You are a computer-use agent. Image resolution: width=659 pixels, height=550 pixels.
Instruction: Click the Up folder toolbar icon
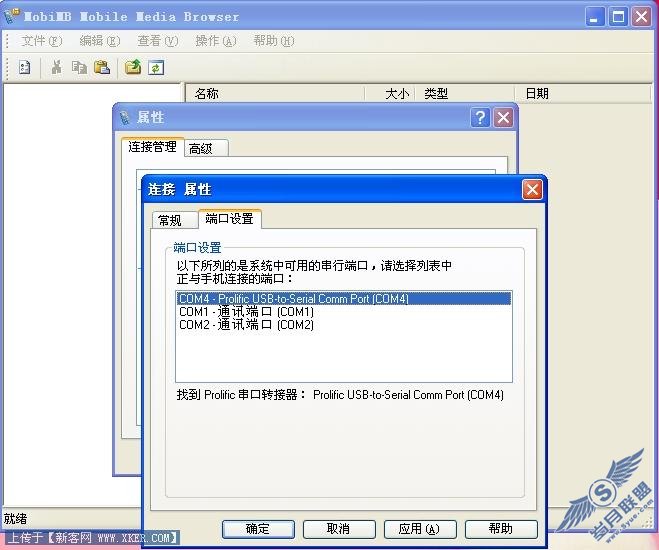click(x=133, y=67)
